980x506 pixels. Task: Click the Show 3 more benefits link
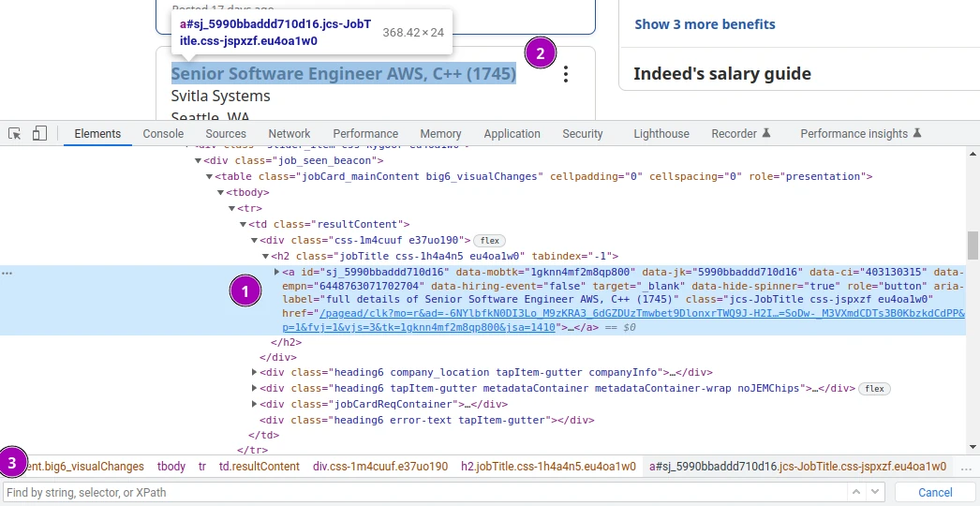pos(705,24)
